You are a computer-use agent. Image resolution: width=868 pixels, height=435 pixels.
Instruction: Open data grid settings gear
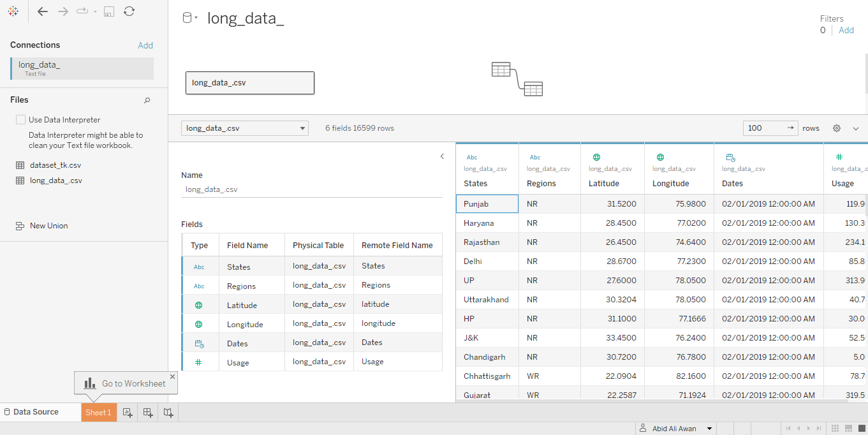(837, 128)
